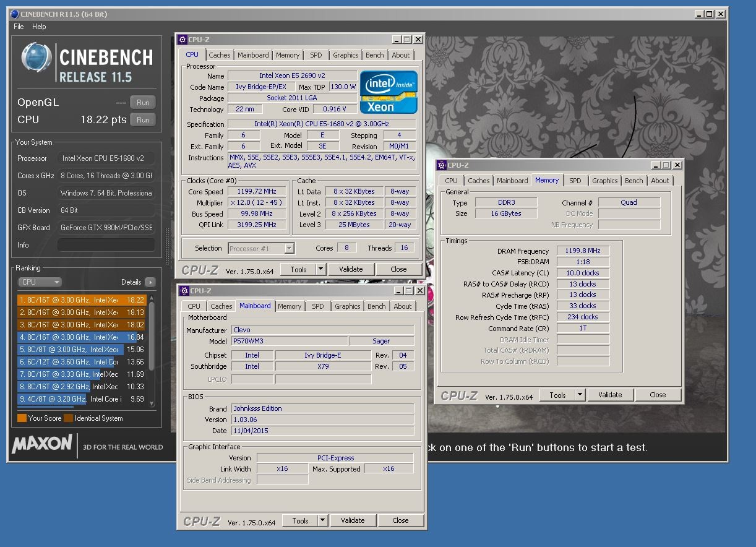Image resolution: width=756 pixels, height=547 pixels.
Task: Select the Bench tab in the Mainboard window
Action: coord(376,306)
